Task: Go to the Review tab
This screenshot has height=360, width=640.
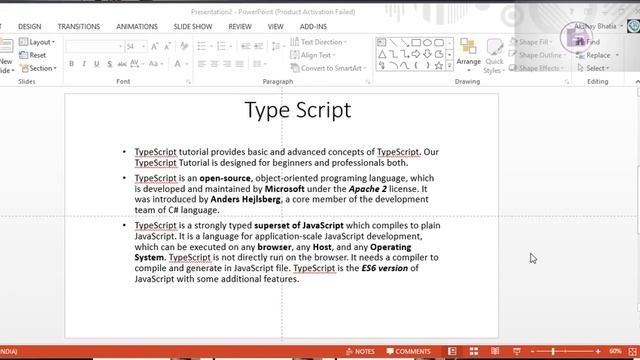Action: [x=240, y=27]
